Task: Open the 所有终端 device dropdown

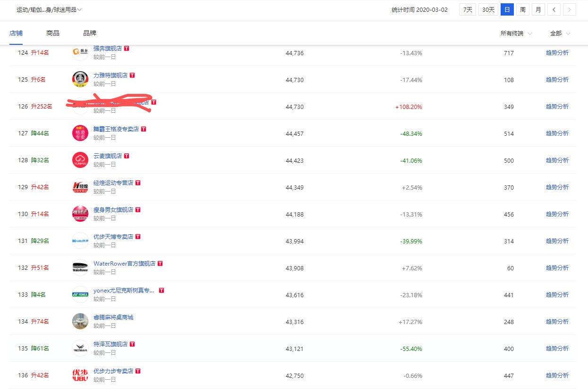Action: click(516, 33)
